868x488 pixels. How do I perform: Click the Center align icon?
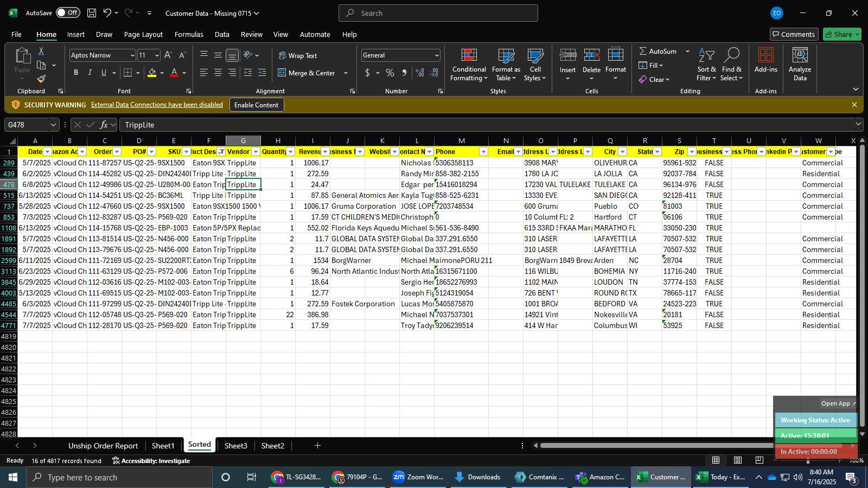pyautogui.click(x=218, y=73)
